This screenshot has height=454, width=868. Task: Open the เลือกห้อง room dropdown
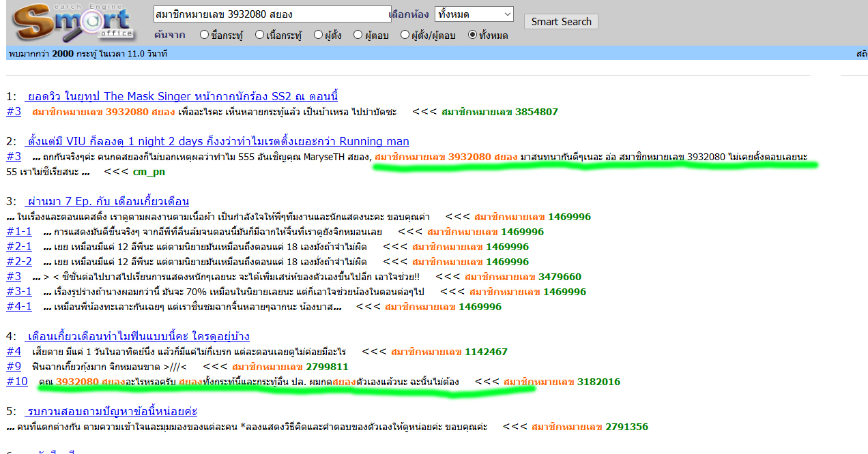tap(474, 14)
